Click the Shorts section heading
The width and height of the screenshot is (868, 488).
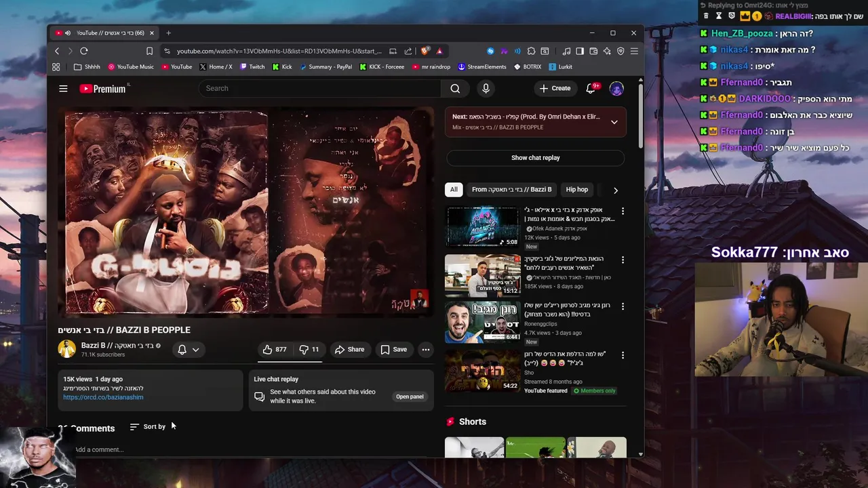click(x=472, y=422)
